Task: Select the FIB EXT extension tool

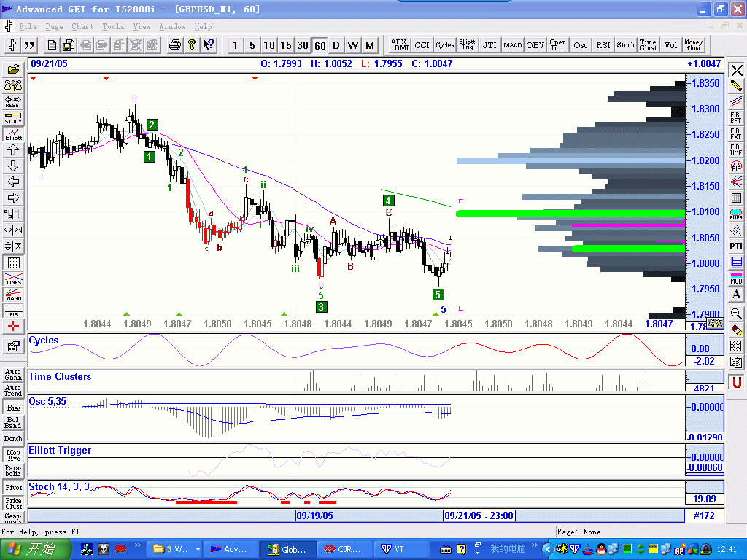Action: (737, 134)
